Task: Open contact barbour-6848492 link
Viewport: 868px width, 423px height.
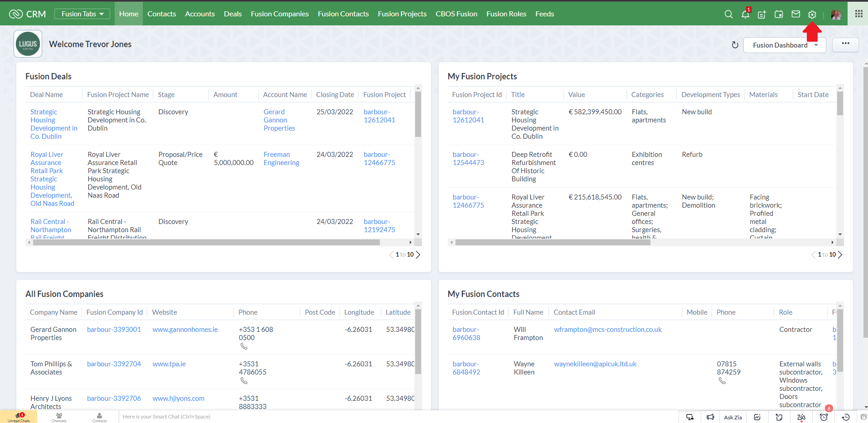Action: (x=466, y=368)
